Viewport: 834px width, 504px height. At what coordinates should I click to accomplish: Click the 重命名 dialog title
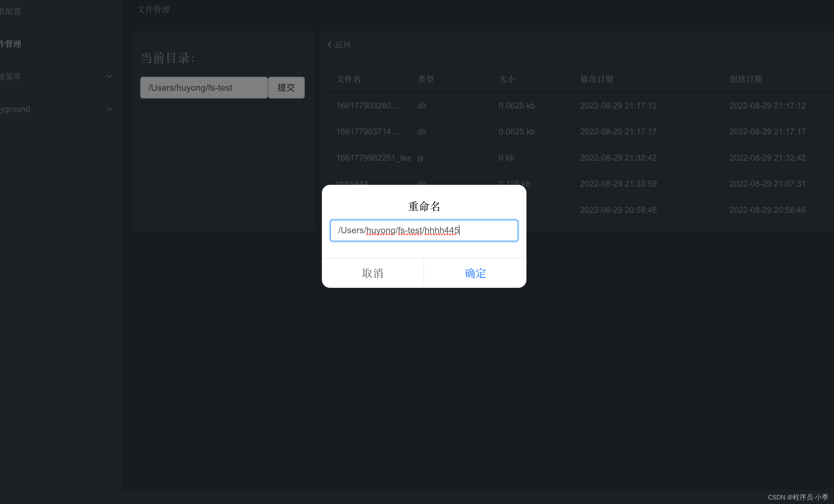(424, 206)
